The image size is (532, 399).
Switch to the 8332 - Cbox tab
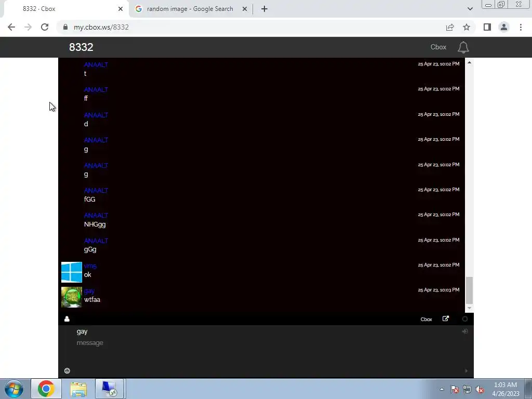pyautogui.click(x=64, y=9)
